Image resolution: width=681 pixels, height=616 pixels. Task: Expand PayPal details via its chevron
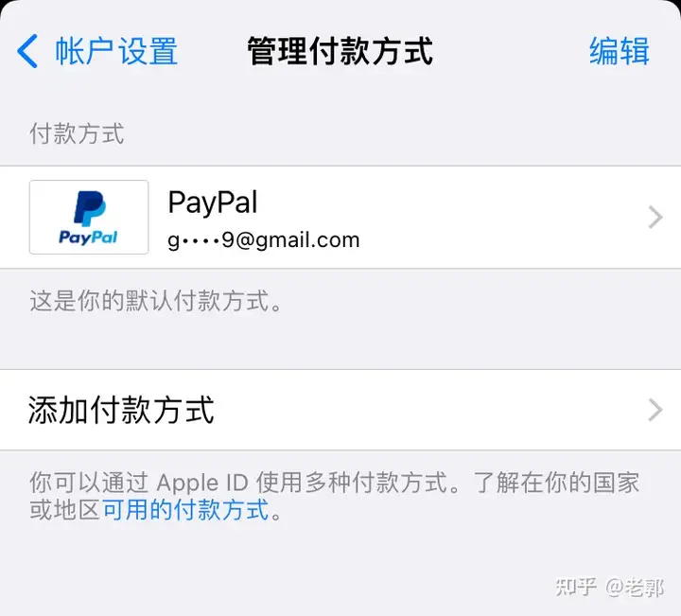point(655,218)
